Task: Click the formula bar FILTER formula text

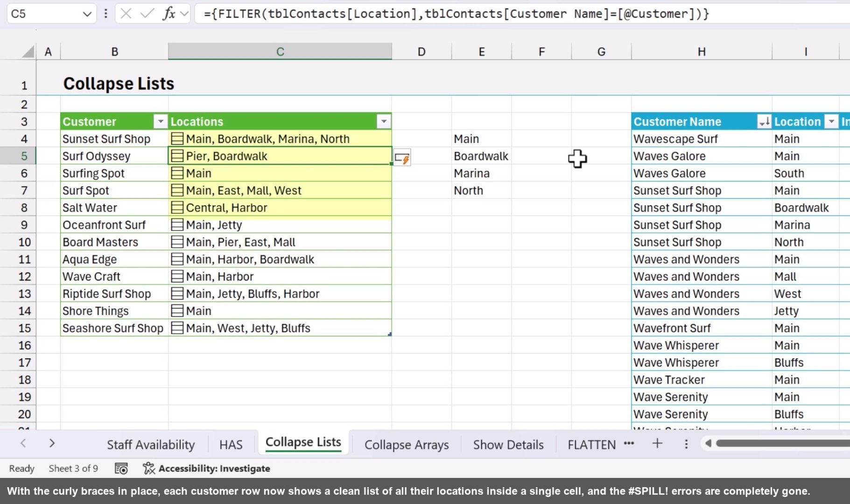Action: [x=456, y=14]
